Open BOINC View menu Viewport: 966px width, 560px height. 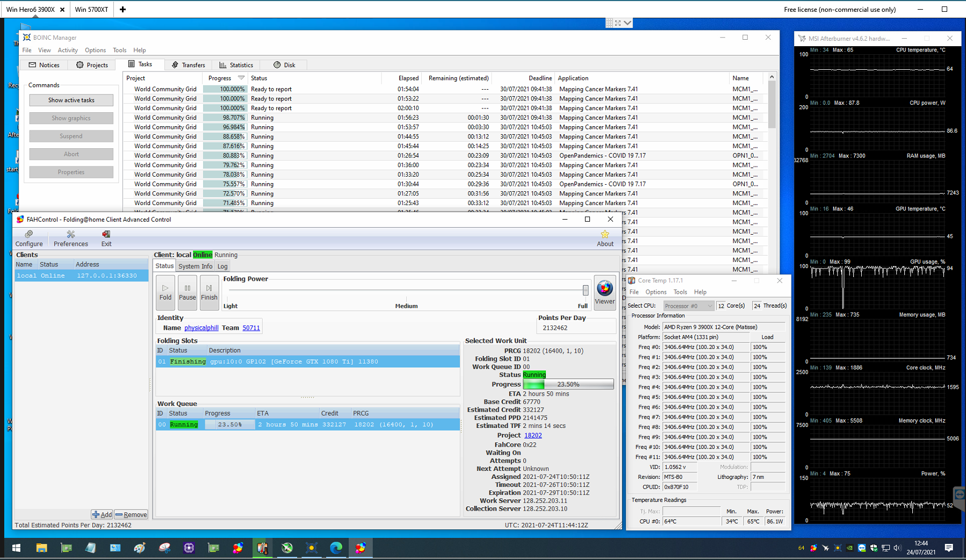[45, 50]
